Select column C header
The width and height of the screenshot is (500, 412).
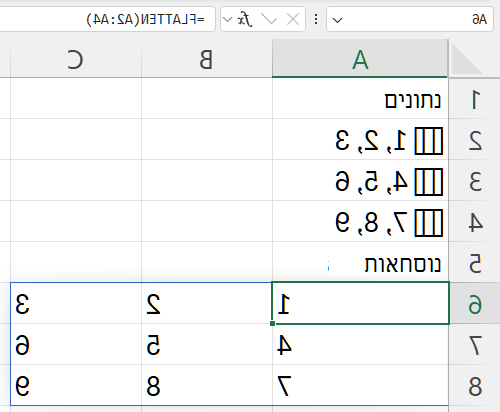[x=76, y=59]
